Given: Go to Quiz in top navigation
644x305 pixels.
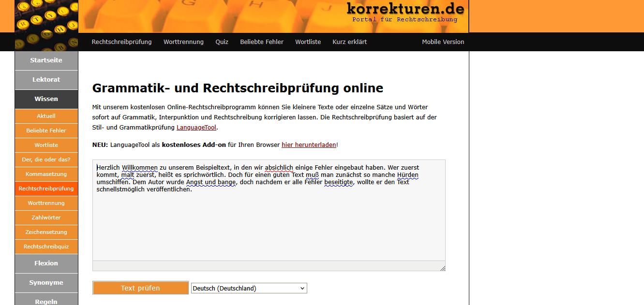Looking at the screenshot, I should (x=222, y=42).
